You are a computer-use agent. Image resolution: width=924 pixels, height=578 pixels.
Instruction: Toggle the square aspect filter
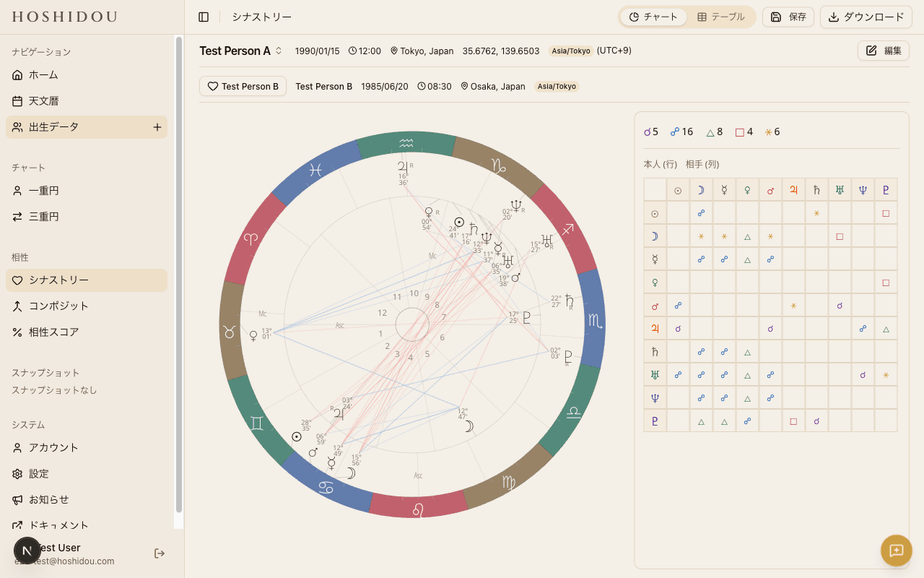[x=744, y=132]
